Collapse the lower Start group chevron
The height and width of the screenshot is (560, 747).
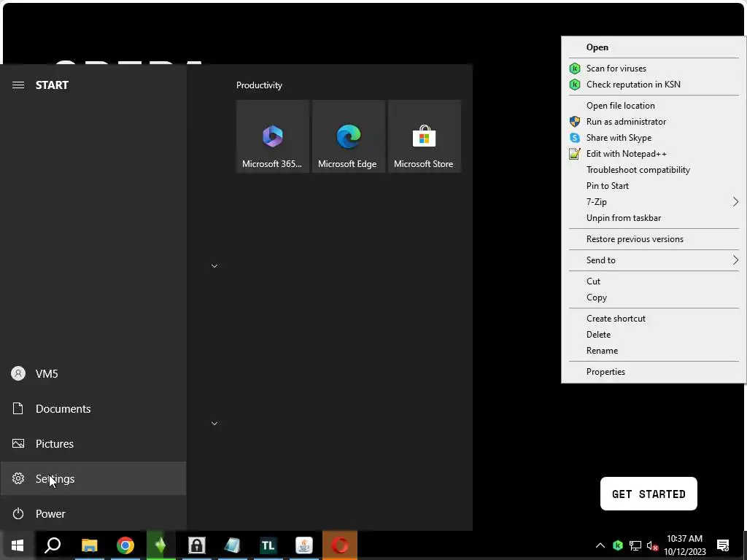pos(214,424)
